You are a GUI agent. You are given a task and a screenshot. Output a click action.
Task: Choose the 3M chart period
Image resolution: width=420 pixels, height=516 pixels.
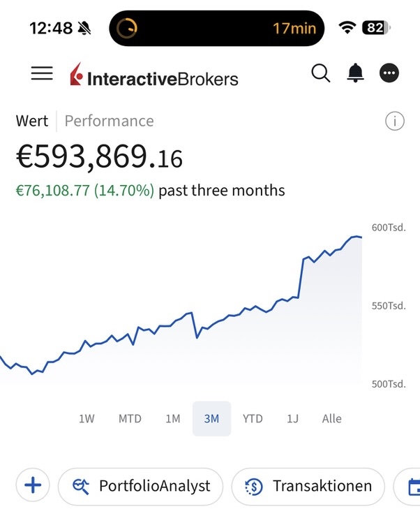[211, 418]
